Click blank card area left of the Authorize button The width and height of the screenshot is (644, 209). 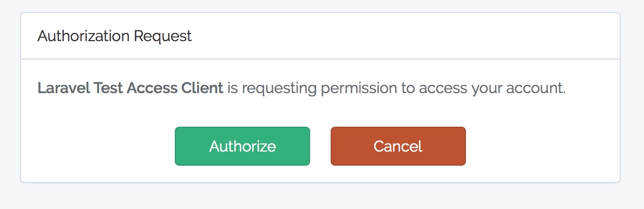98,146
